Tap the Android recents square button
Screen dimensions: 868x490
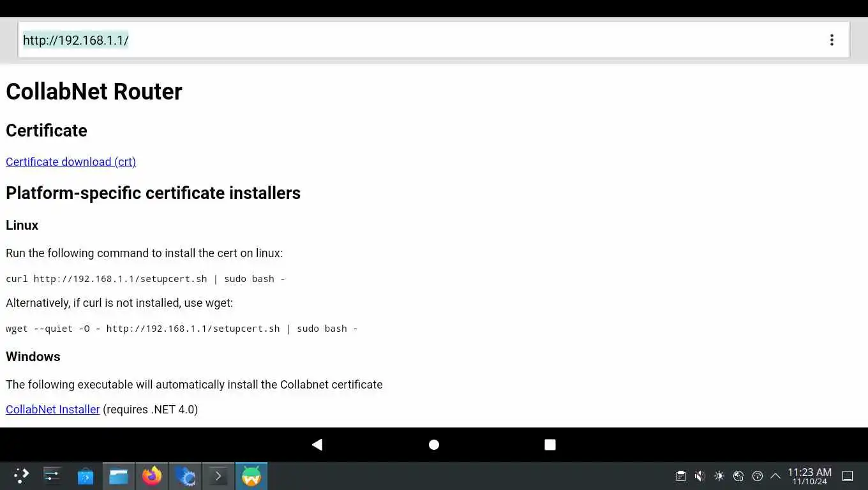(550, 445)
